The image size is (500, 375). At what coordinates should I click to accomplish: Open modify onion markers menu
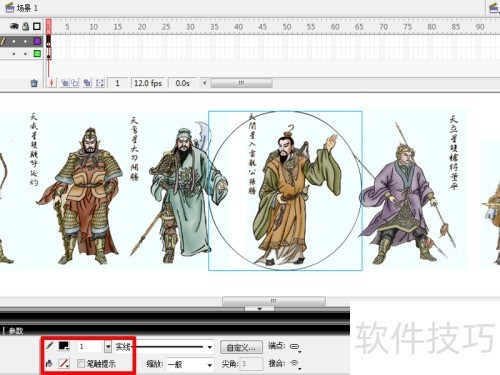pos(100,83)
